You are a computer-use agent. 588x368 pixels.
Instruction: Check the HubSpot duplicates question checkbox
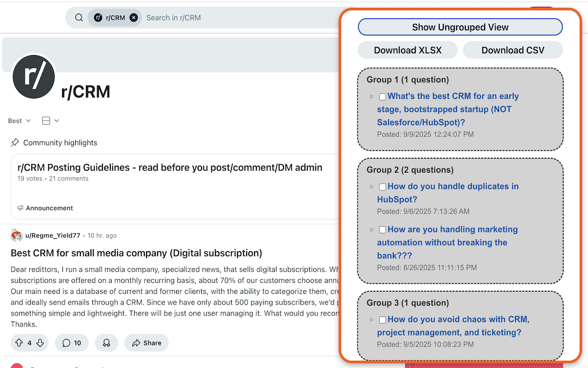click(x=382, y=187)
